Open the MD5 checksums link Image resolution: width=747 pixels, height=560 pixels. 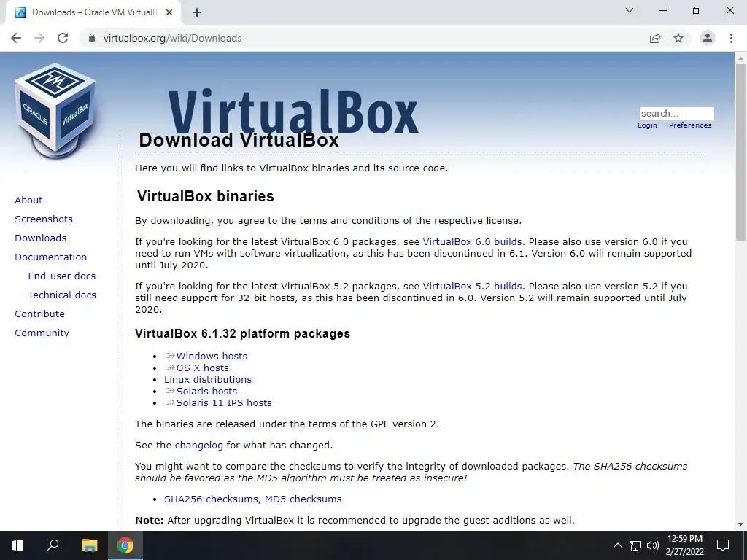point(303,499)
